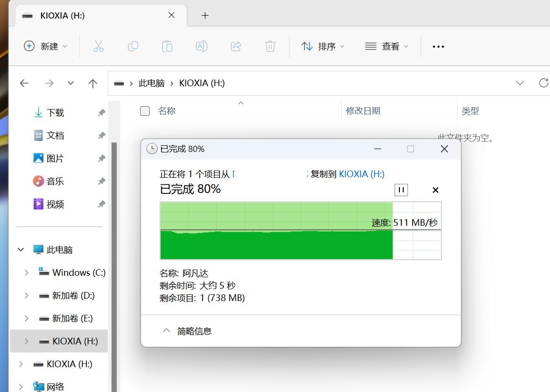Click the Delete (trash) icon
The height and width of the screenshot is (392, 550).
270,46
